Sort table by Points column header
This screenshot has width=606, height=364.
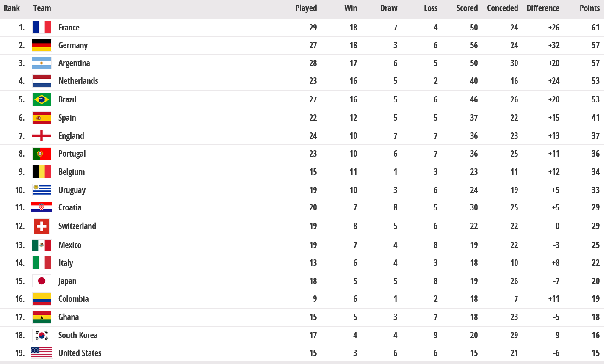[x=589, y=8]
